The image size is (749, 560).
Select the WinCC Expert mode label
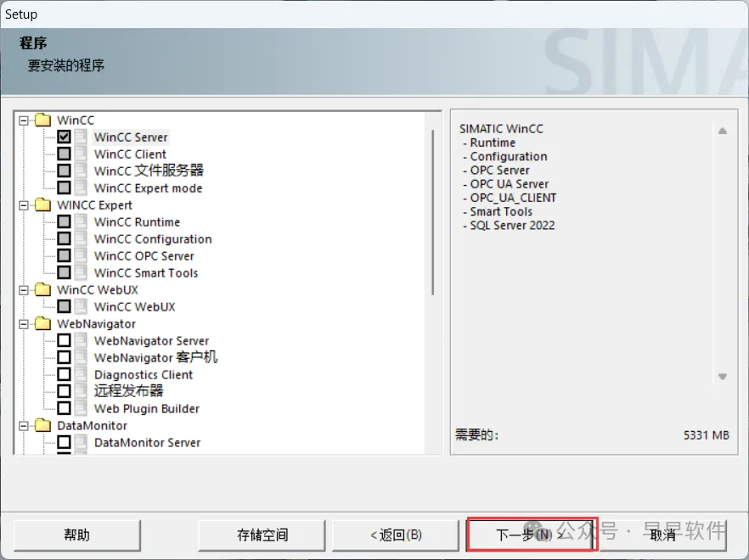[x=148, y=188]
